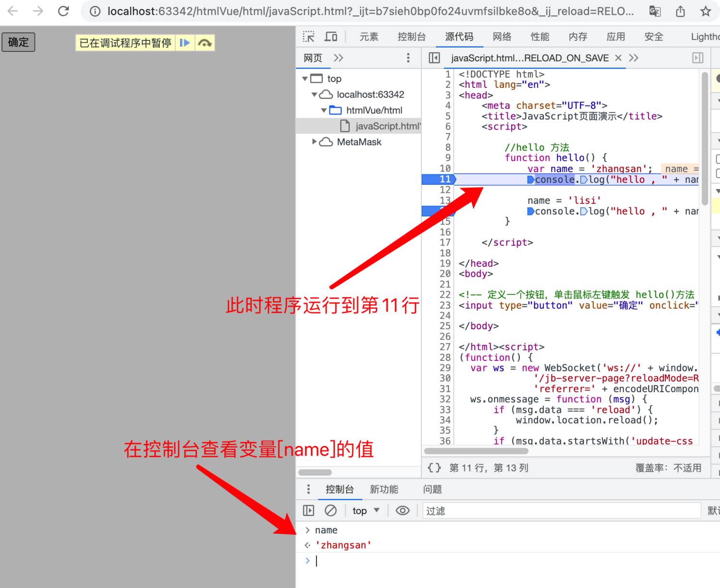Select the 问题 drawer tab

(x=432, y=489)
